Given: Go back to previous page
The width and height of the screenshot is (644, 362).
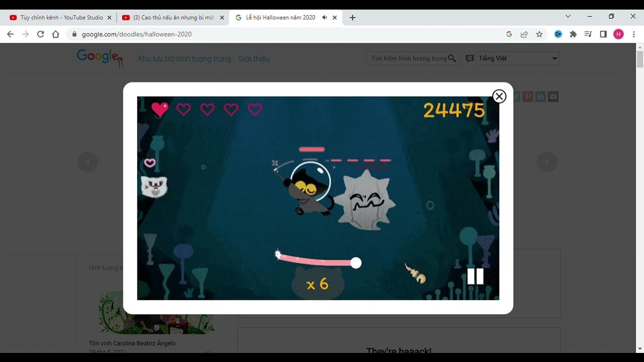Looking at the screenshot, I should tap(11, 34).
